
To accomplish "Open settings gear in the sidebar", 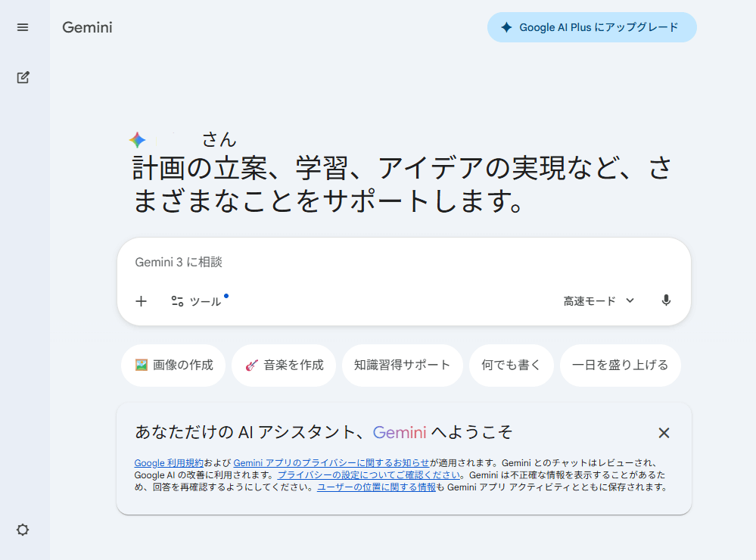I will (23, 530).
